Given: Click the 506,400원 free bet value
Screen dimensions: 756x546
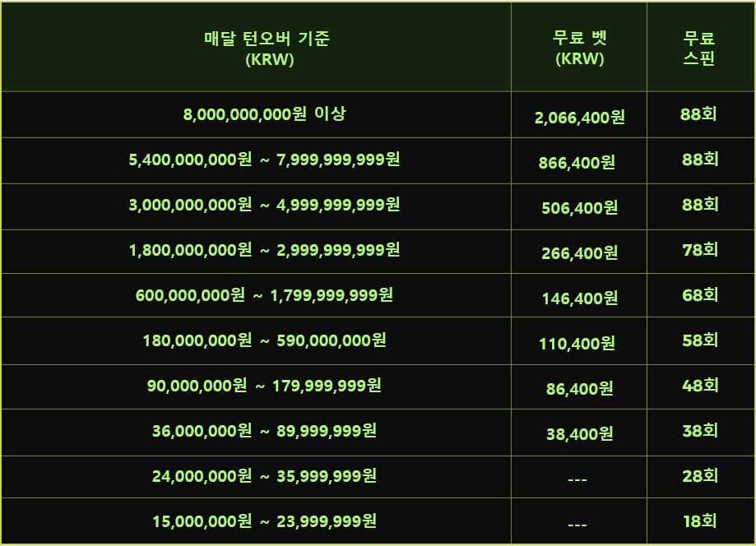Looking at the screenshot, I should 579,208.
